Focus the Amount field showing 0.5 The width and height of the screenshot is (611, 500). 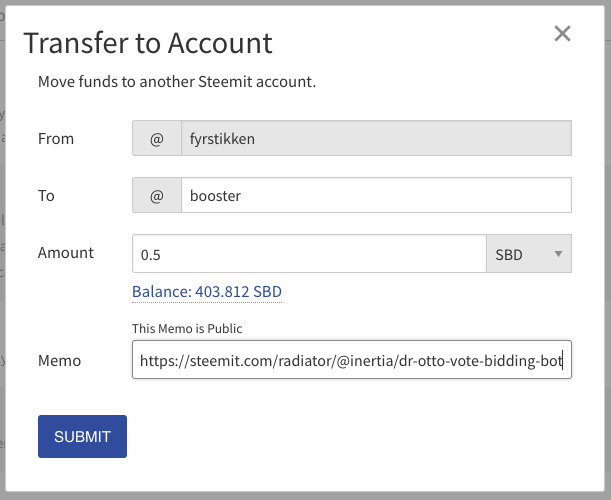pyautogui.click(x=309, y=254)
